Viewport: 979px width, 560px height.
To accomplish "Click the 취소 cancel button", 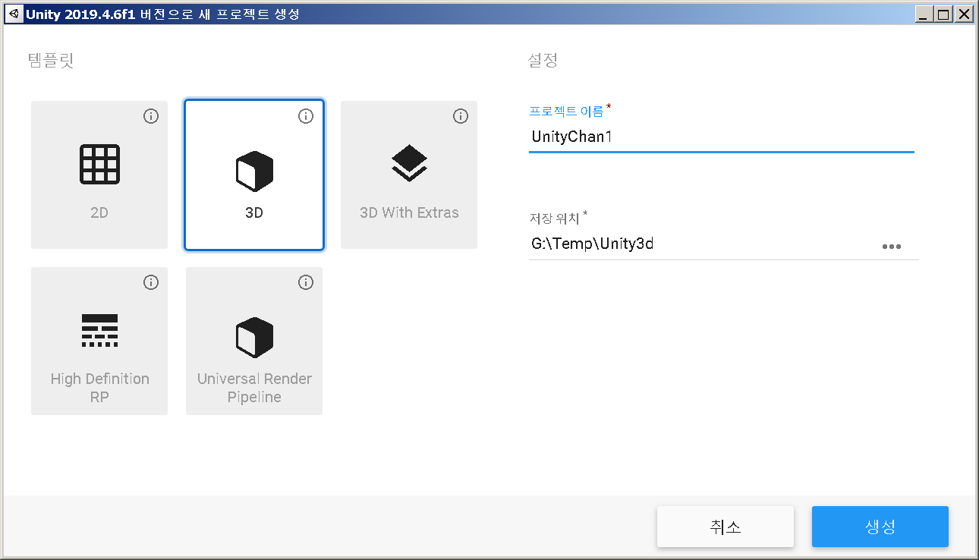I will (726, 527).
